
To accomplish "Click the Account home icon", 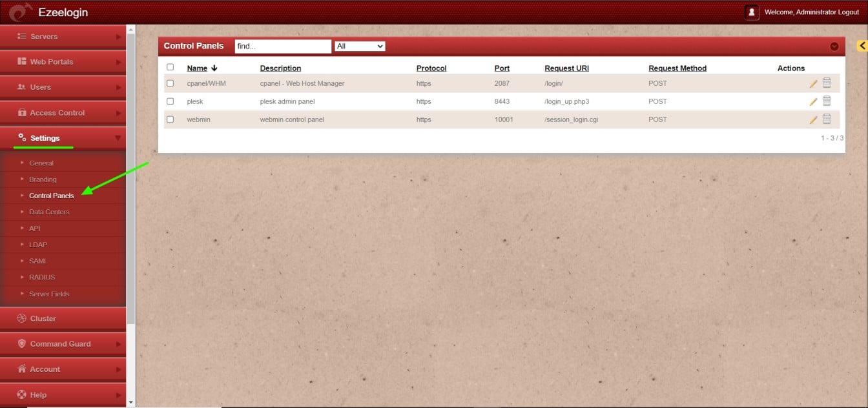I will coord(21,369).
